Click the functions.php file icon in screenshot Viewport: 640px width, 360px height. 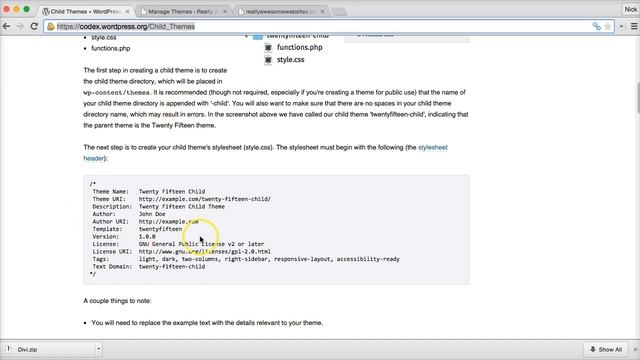(x=268, y=48)
